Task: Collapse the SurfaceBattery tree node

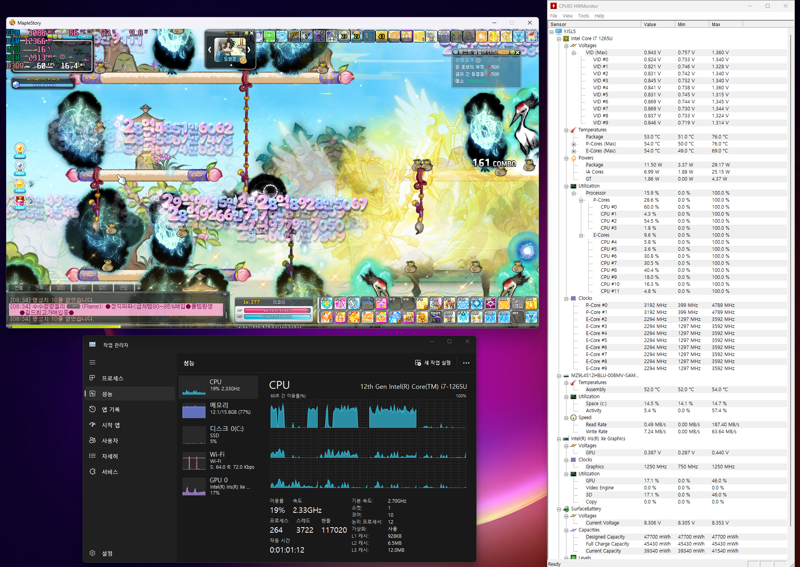Action: tap(559, 509)
